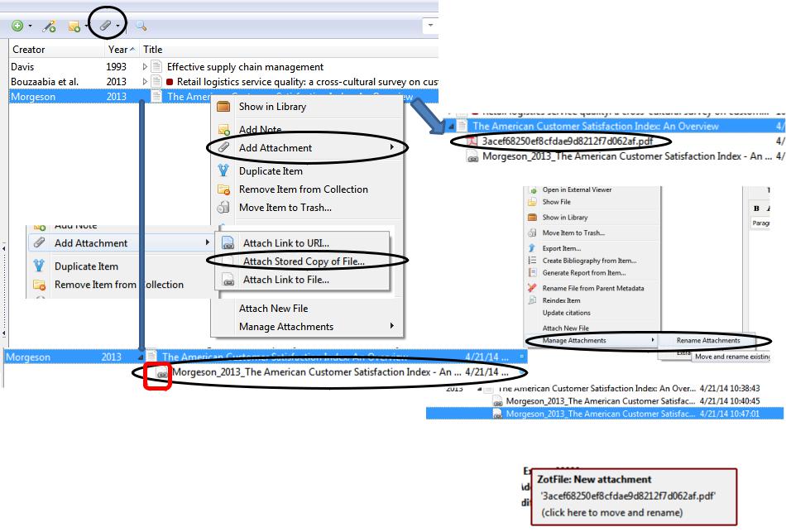
Task: Click the red tag swatch on Retail logistics
Action: click(x=170, y=82)
